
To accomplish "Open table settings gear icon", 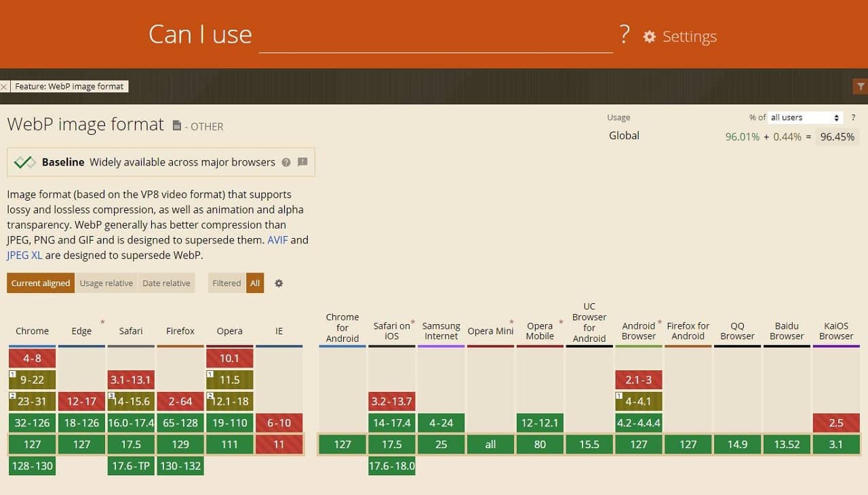I will click(x=279, y=283).
